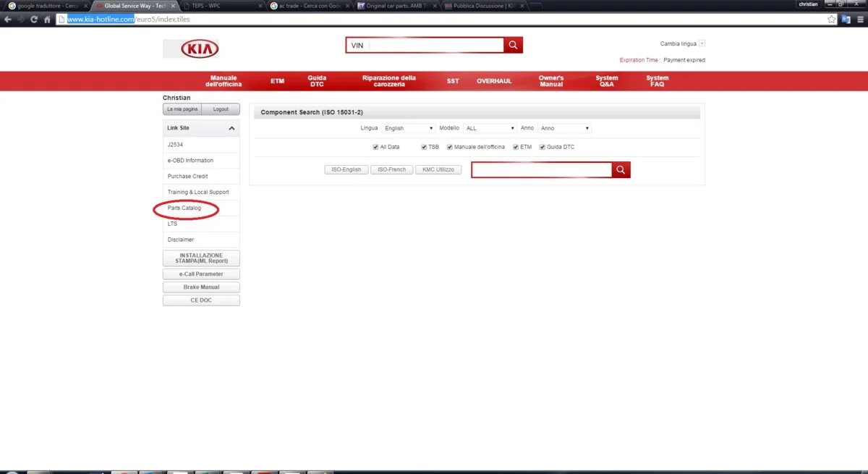Open the ETM menu in the red bar
This screenshot has width=868, height=474.
click(278, 81)
